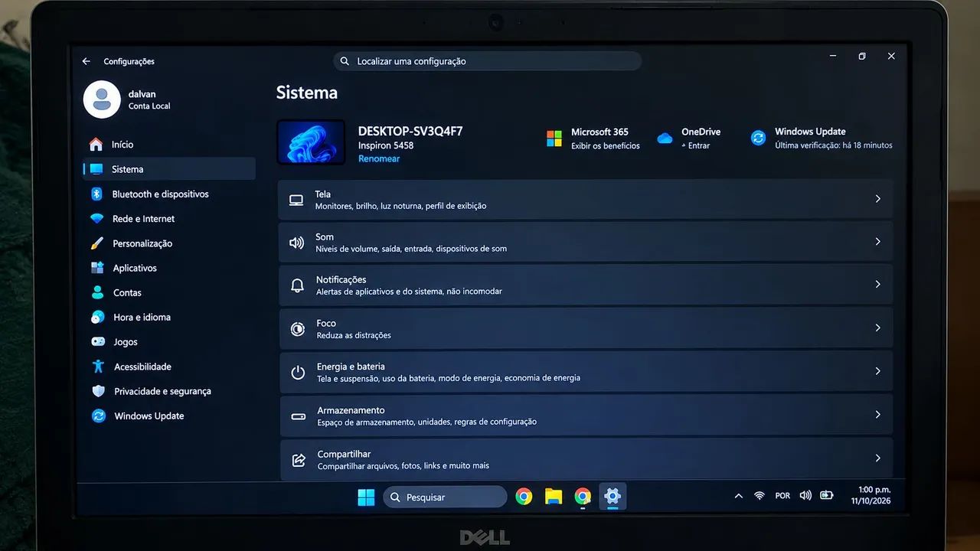Click the drive icon in the Armazenamento row

(299, 416)
